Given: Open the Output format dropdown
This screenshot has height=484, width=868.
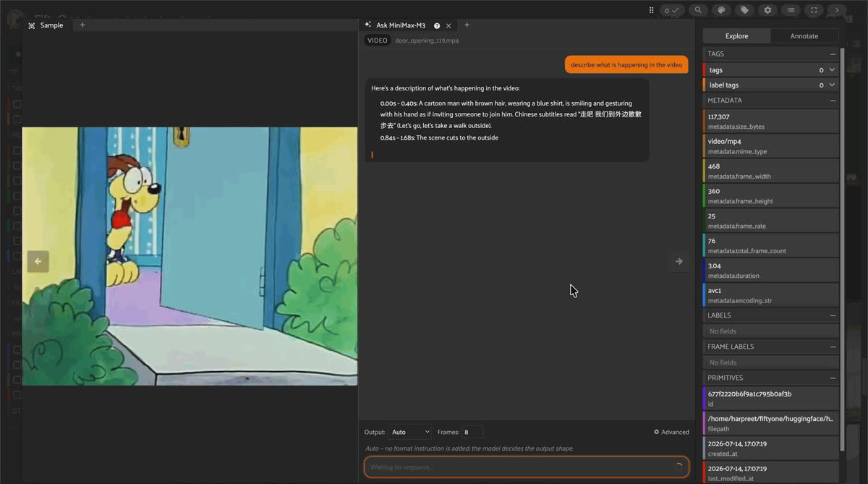Looking at the screenshot, I should coord(409,432).
